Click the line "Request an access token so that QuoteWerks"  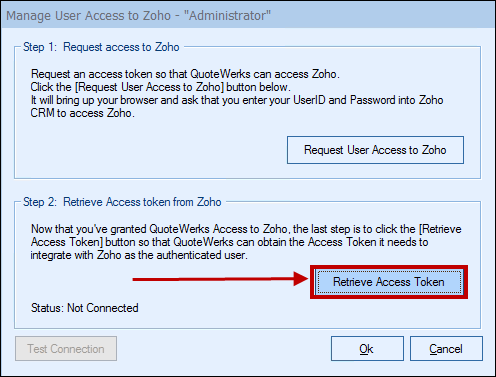pyautogui.click(x=185, y=74)
